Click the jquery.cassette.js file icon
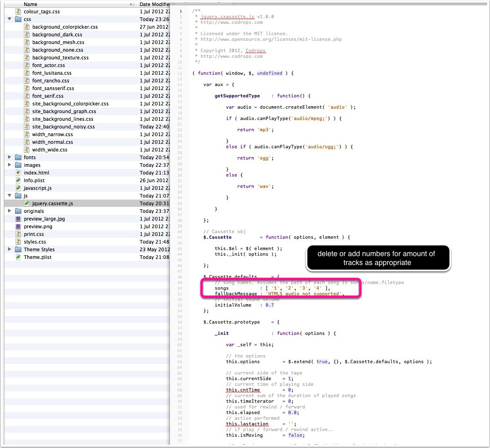 coord(27,204)
